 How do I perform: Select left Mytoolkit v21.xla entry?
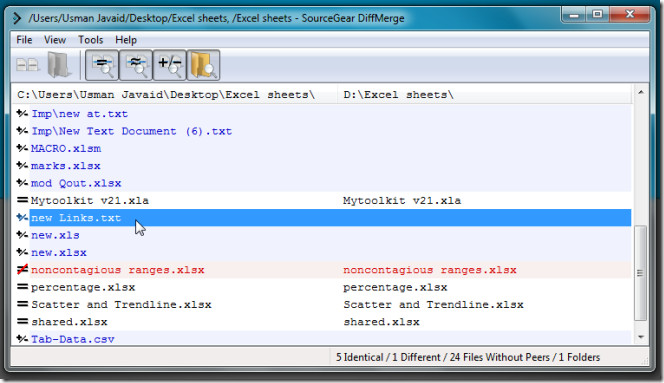[89, 201]
